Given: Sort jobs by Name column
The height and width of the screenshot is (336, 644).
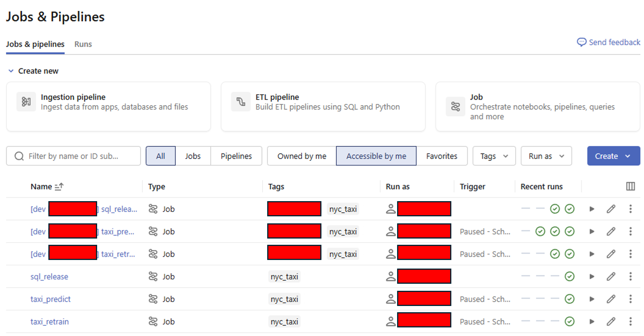Looking at the screenshot, I should pos(47,187).
